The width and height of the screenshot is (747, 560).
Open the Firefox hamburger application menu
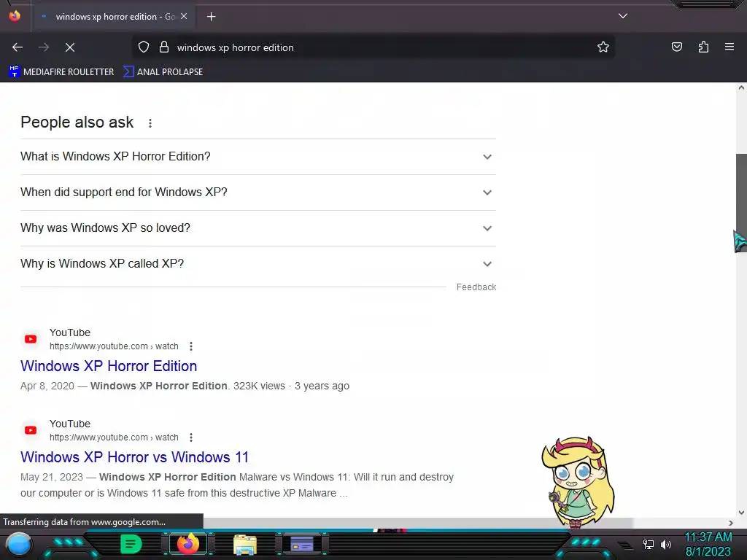pos(729,47)
